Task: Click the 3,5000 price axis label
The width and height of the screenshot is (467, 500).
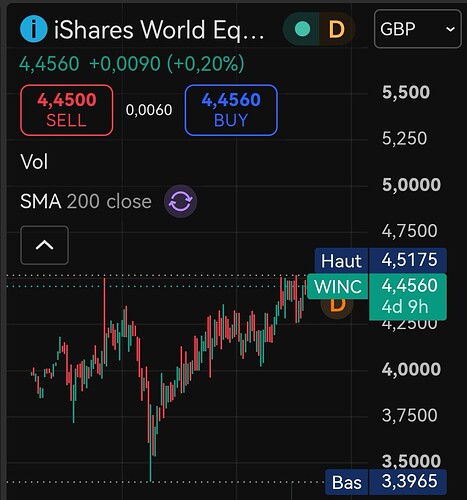Action: 411,461
